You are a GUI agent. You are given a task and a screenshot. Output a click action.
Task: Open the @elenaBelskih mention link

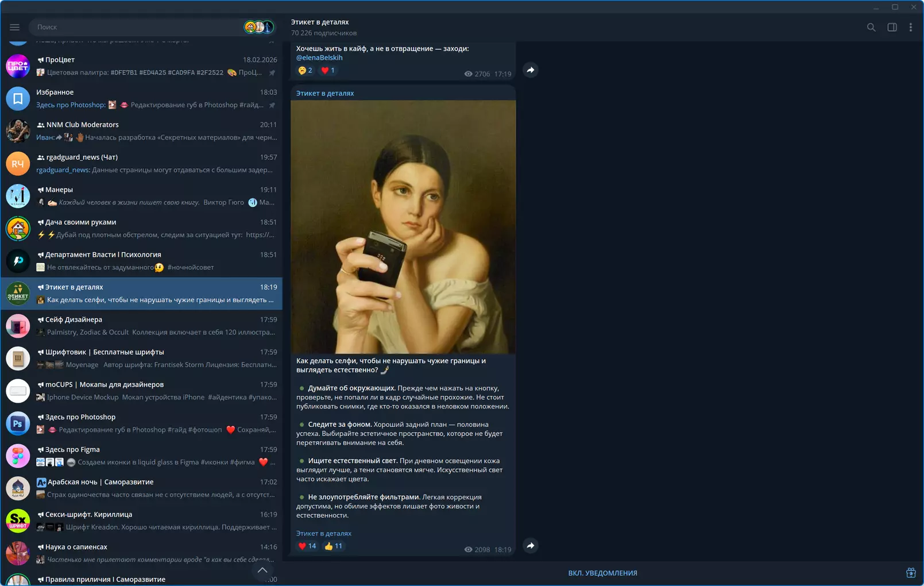(319, 57)
